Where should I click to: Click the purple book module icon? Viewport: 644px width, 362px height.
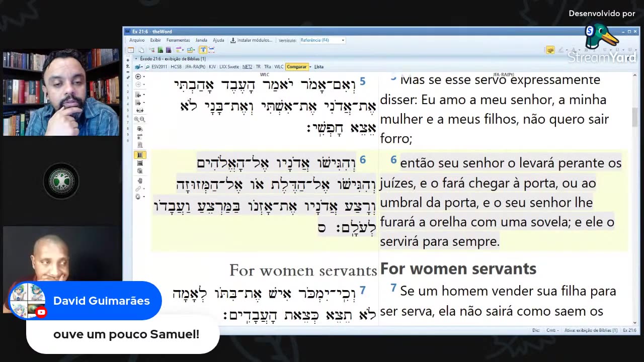pos(169,50)
